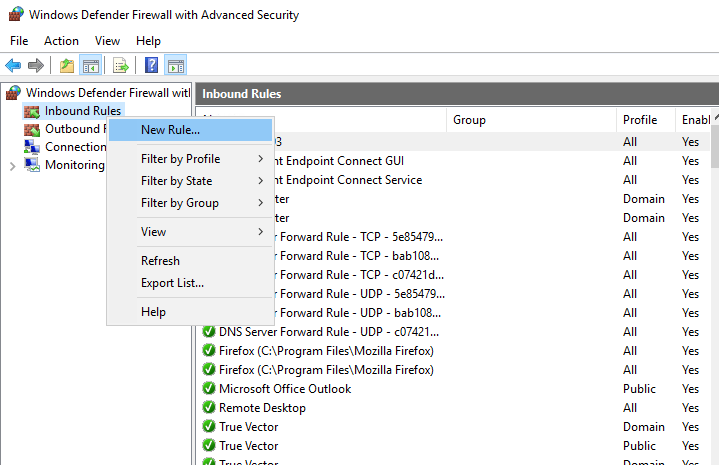
Task: Select Inbound Rules in the tree
Action: (83, 111)
